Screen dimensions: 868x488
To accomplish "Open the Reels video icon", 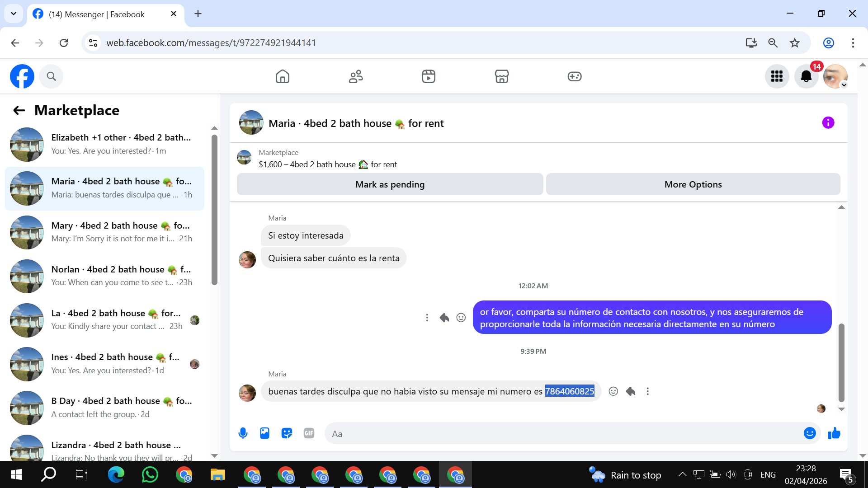I will (429, 76).
